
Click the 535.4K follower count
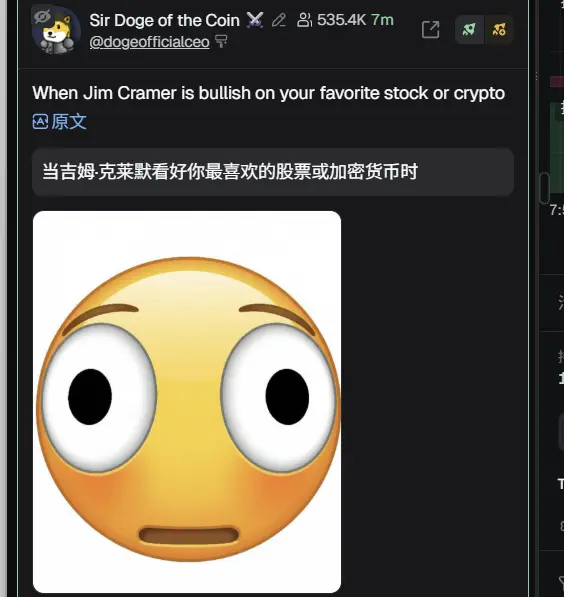pyautogui.click(x=341, y=20)
